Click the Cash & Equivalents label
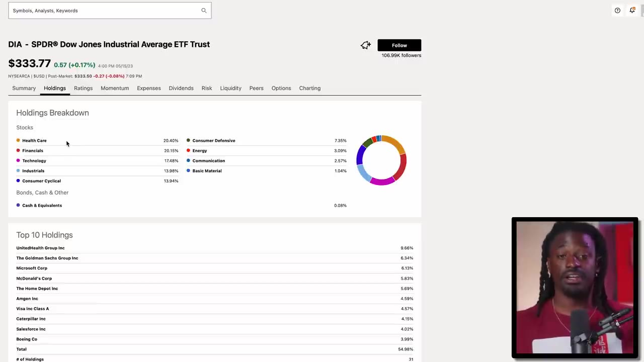Viewport: 644px width, 362px height. (42, 206)
